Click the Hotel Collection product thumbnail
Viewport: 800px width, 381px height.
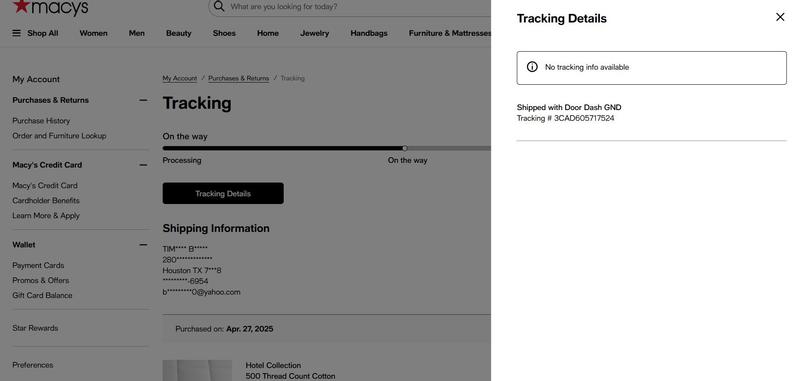point(197,370)
